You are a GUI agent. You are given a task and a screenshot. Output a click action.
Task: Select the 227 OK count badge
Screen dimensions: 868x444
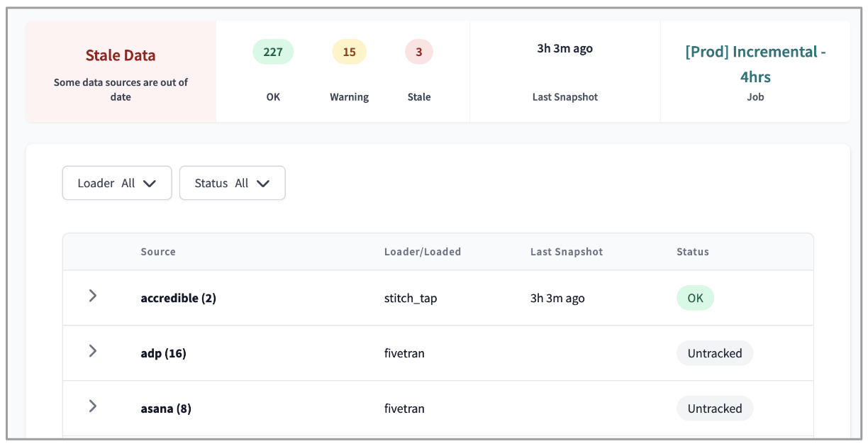tap(273, 51)
